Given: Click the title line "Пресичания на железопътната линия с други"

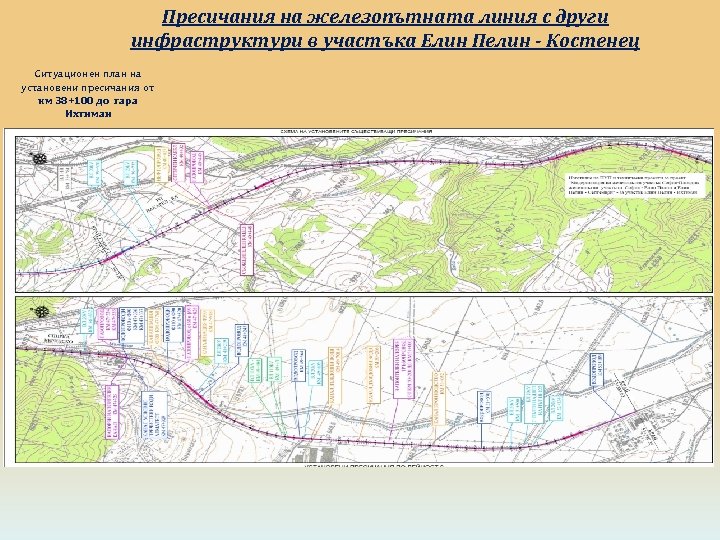Looking at the screenshot, I should (x=385, y=17).
